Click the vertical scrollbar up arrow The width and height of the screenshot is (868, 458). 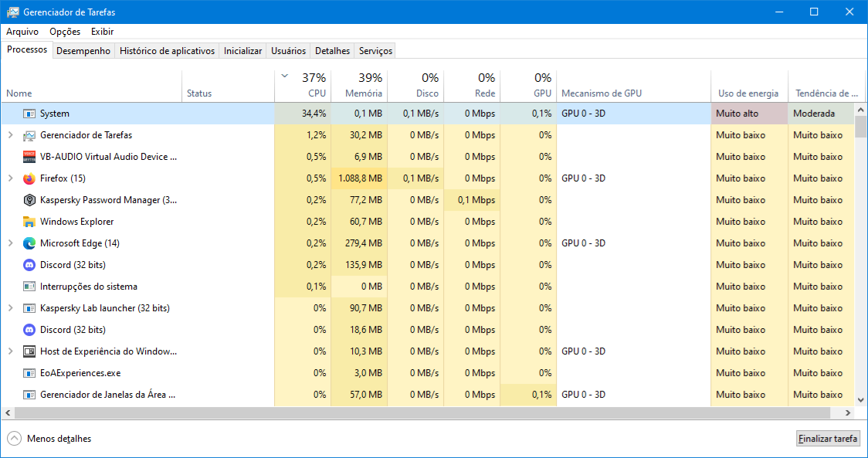click(x=860, y=110)
